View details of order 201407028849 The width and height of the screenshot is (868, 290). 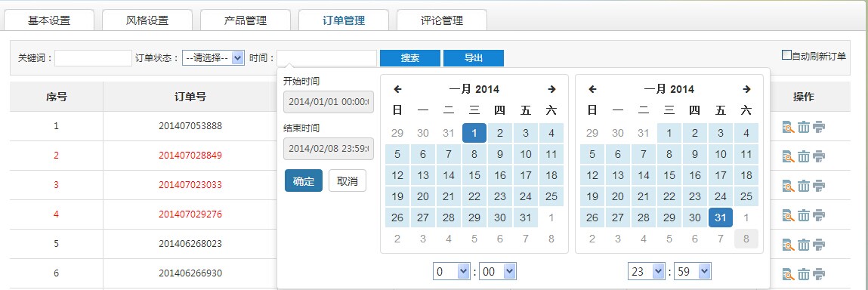tap(789, 156)
